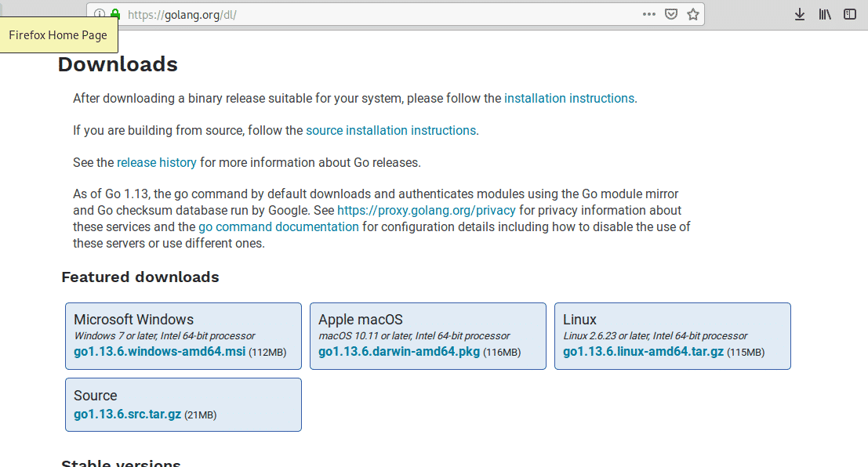Open the Library toolbar icon
Screen dimensions: 868x467
click(825, 14)
